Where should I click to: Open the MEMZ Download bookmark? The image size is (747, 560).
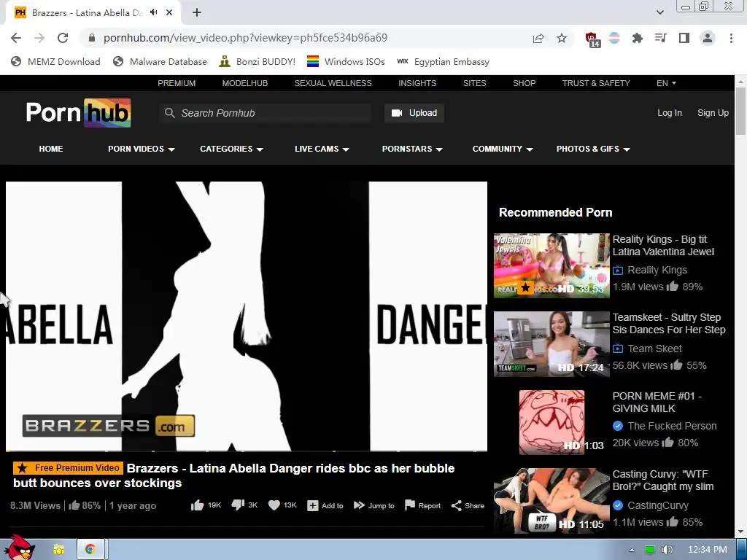click(55, 61)
